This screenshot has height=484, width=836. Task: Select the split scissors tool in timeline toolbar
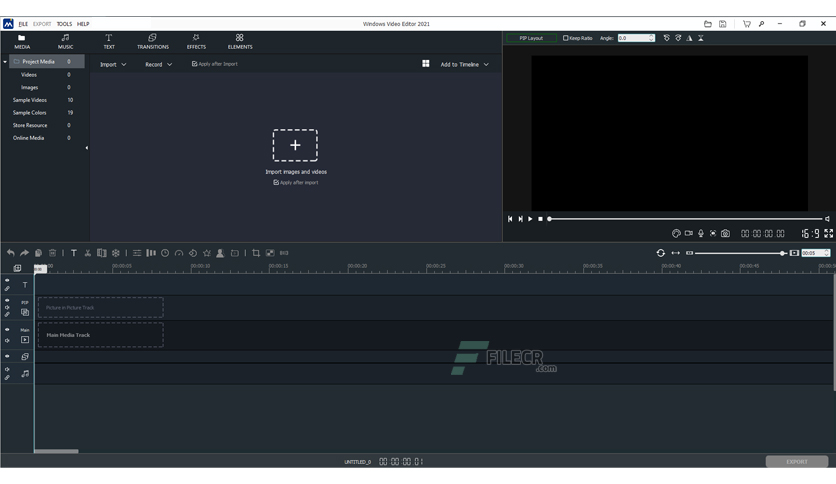(88, 253)
